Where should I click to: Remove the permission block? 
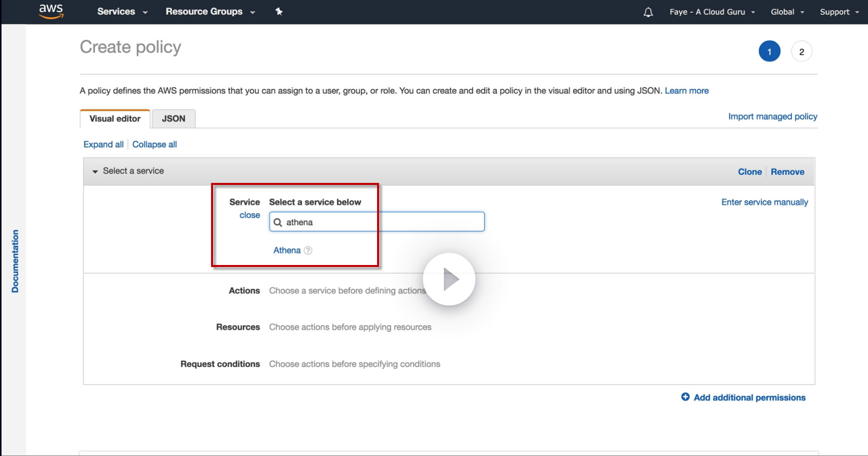tap(787, 172)
